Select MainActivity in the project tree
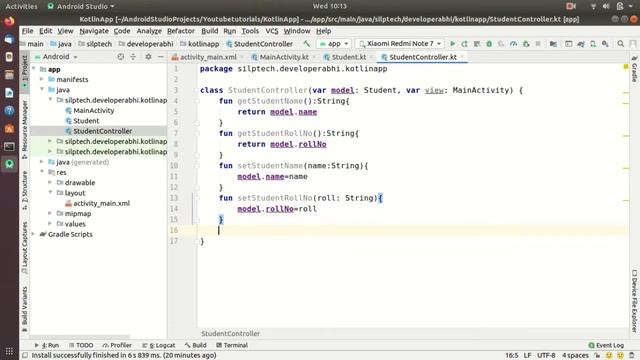 [93, 110]
